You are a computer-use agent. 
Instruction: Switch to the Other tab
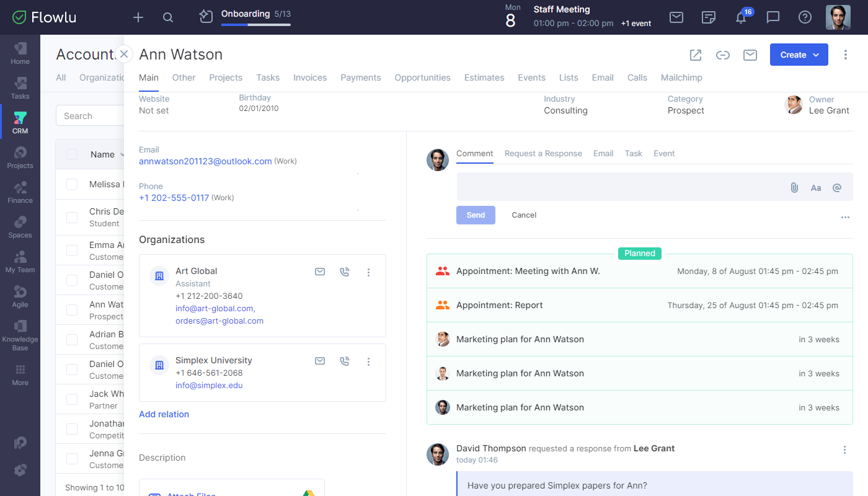[184, 77]
